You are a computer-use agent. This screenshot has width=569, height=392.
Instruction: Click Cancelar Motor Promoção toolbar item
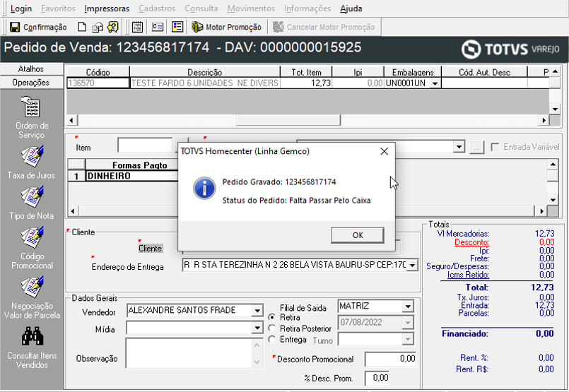(324, 28)
